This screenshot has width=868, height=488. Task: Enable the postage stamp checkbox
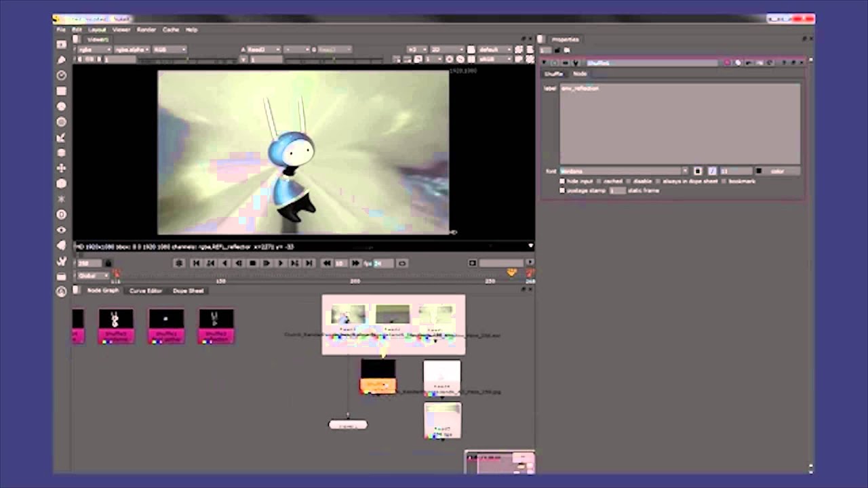pos(562,191)
